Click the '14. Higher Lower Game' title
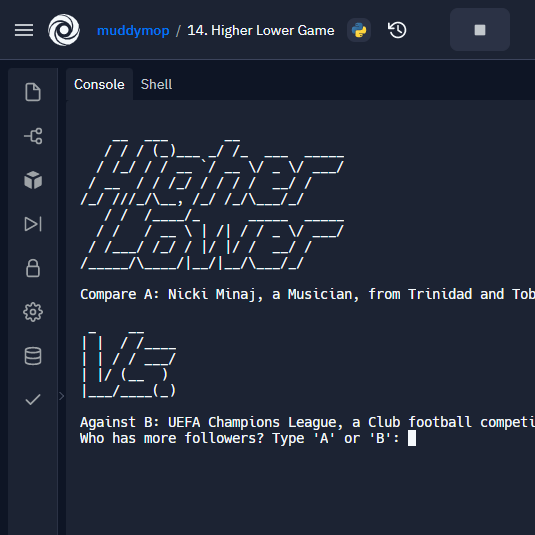 click(x=261, y=30)
